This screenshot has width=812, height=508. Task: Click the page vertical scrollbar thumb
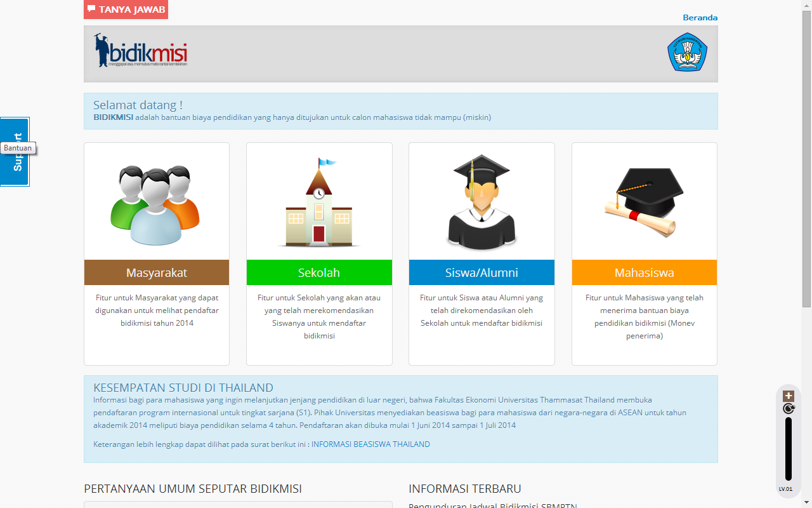pos(807,159)
